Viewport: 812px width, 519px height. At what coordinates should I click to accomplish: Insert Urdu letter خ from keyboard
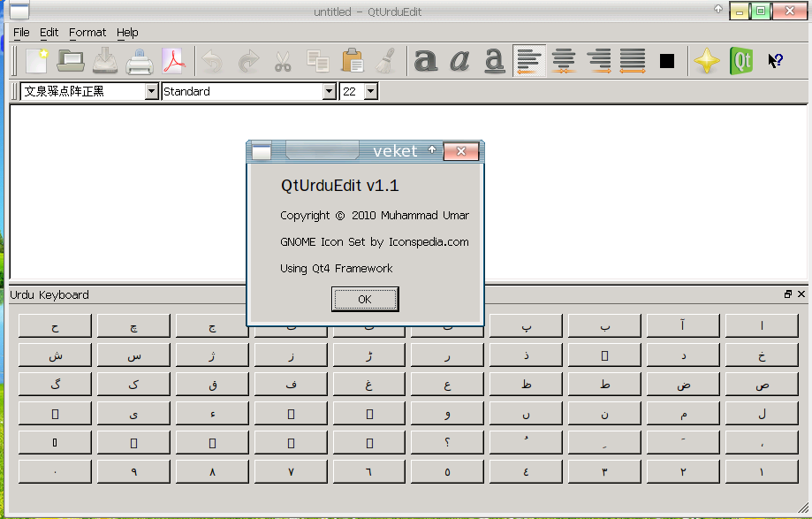coord(762,355)
